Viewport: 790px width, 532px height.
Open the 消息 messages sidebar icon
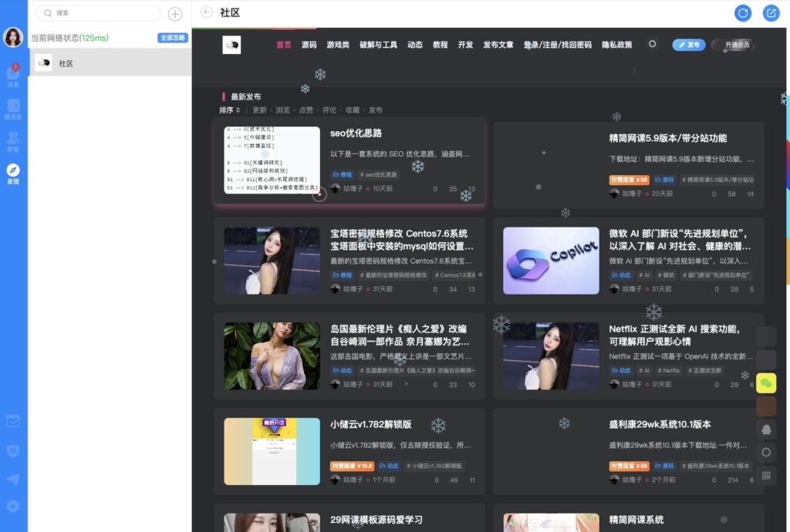(x=13, y=76)
